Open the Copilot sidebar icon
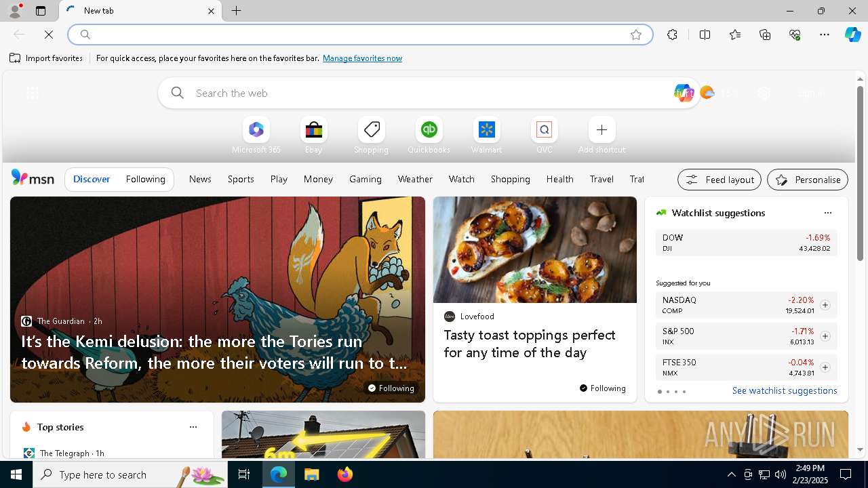 [852, 35]
